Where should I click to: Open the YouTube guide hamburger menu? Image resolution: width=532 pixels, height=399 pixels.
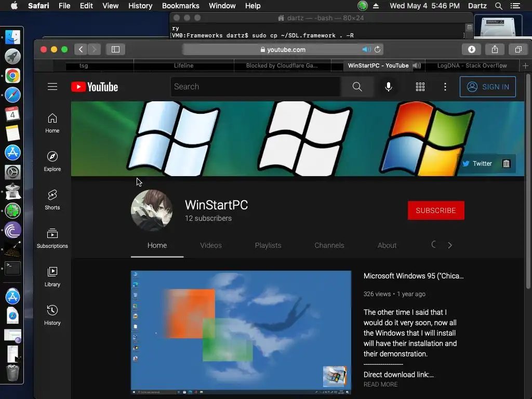(x=52, y=87)
